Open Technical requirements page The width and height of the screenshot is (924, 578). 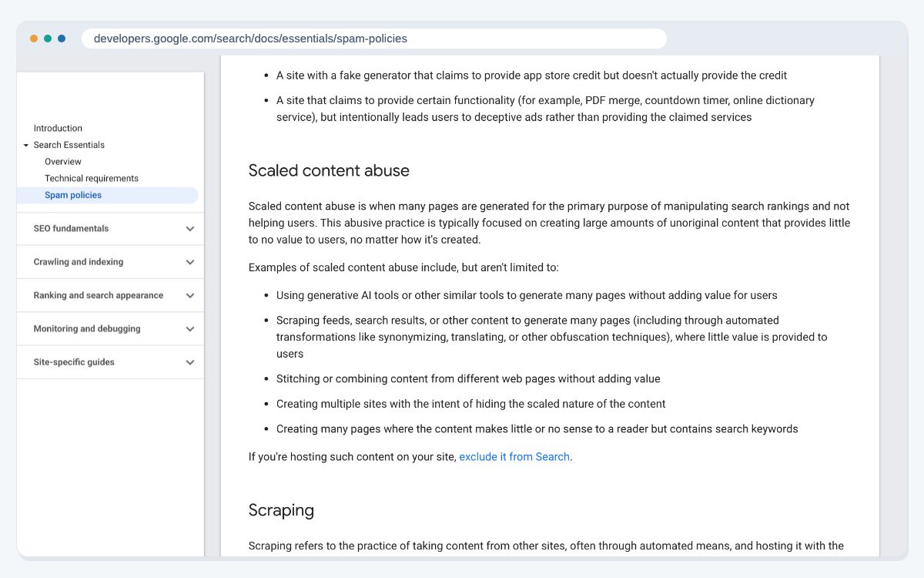tap(92, 178)
